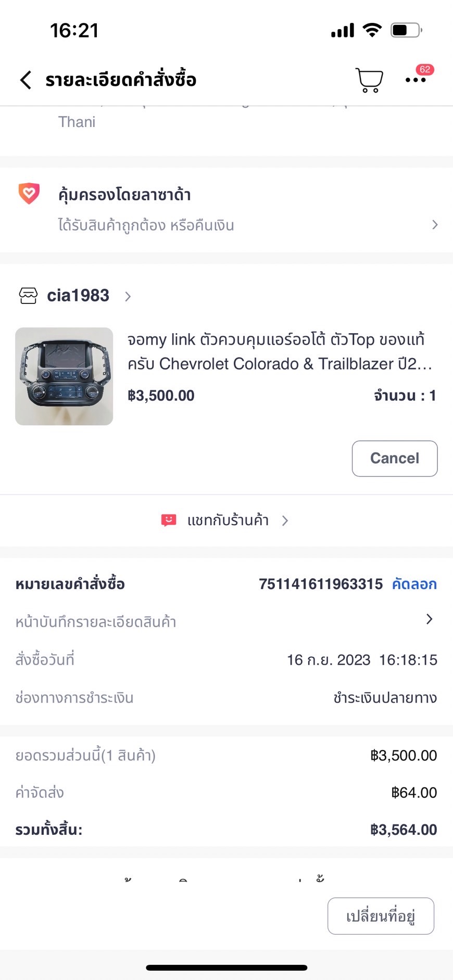The width and height of the screenshot is (453, 980).
Task: Copy the order number with คัดลอก
Action: 414,584
